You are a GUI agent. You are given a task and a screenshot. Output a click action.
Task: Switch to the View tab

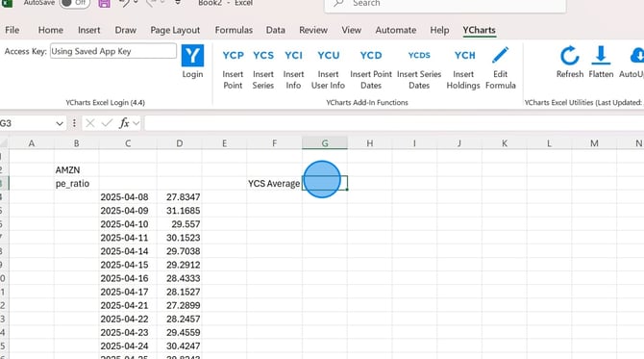pos(351,30)
